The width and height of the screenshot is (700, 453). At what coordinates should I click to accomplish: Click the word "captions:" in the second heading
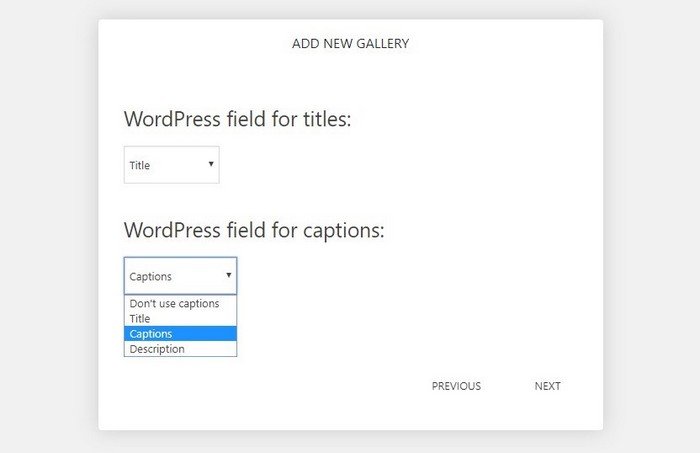[344, 231]
